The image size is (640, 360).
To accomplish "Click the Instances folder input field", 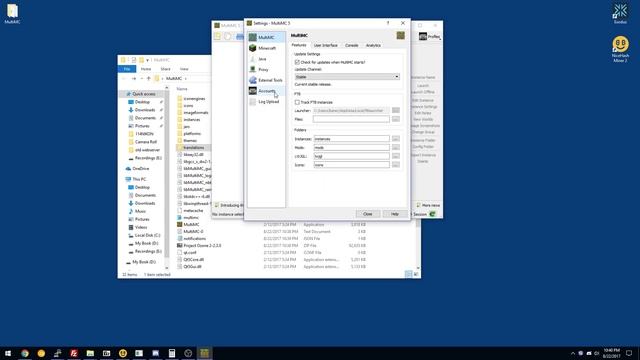I will click(x=351, y=139).
